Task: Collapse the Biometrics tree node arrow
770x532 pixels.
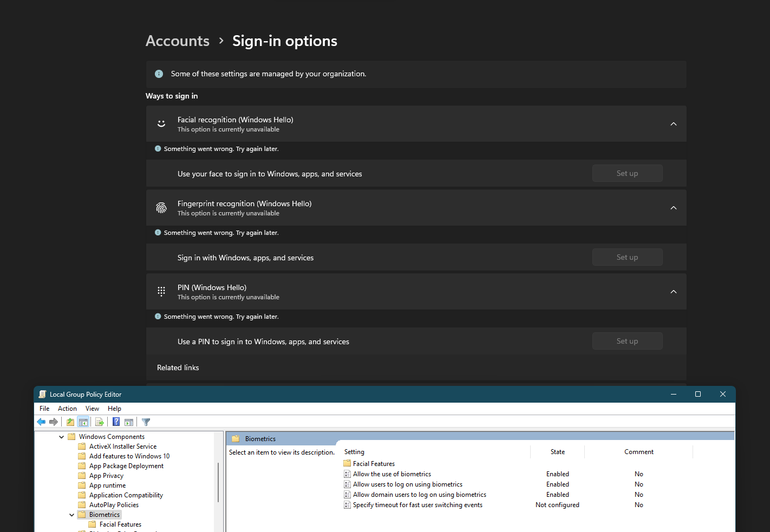Action: (x=71, y=515)
